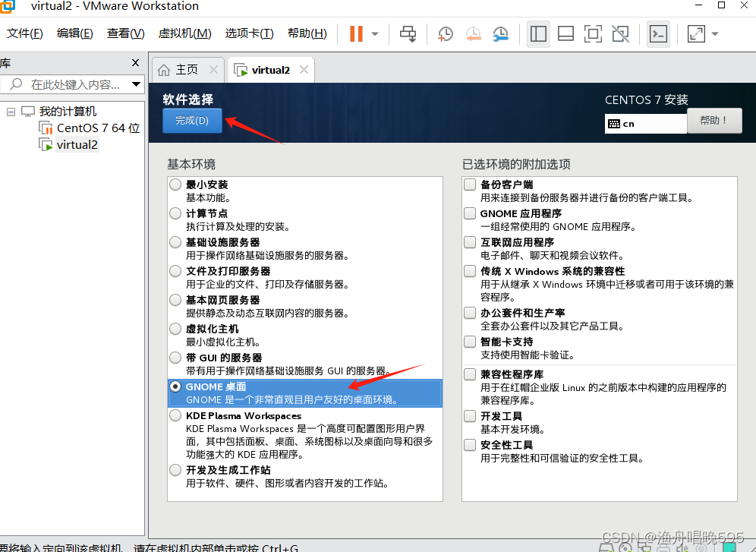Select the 基础设施服务器 radio button

point(175,242)
